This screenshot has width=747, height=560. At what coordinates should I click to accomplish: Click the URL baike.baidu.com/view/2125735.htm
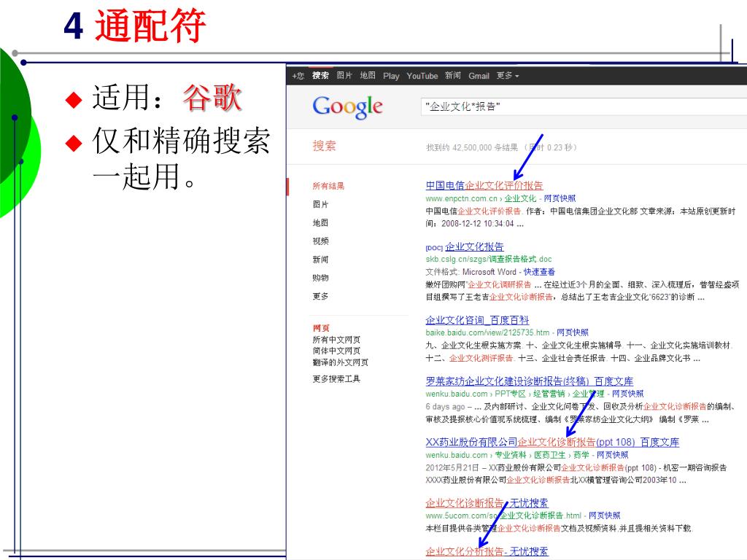pyautogui.click(x=487, y=332)
